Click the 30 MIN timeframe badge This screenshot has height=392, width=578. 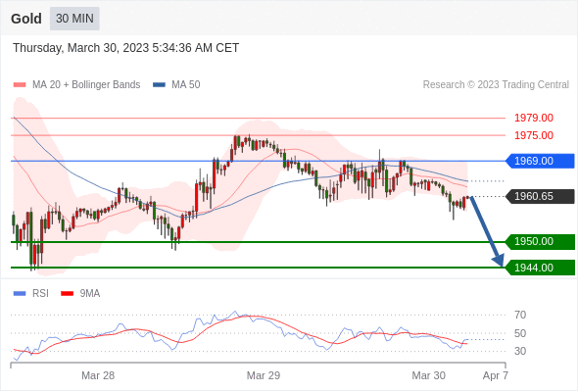click(x=74, y=19)
